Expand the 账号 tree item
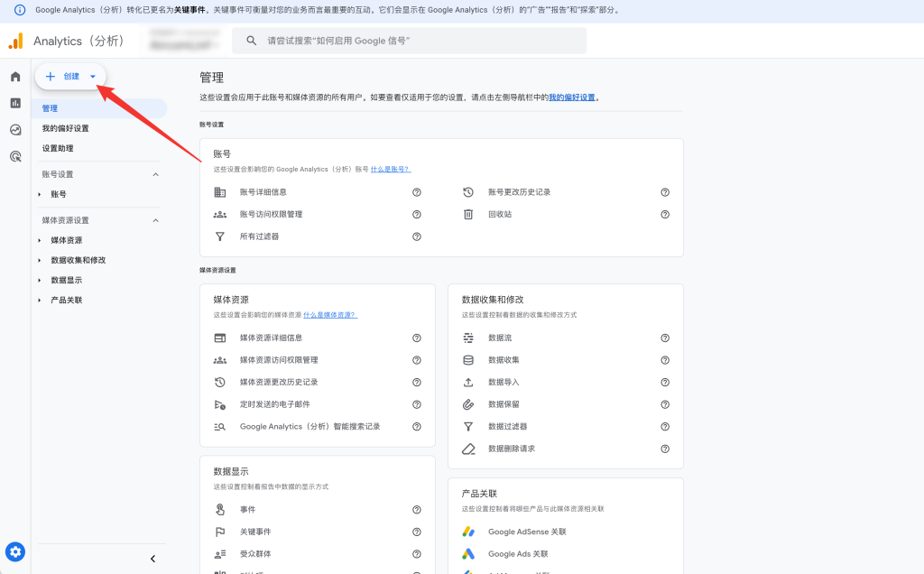Viewport: 924px width, 574px height. coord(40,194)
